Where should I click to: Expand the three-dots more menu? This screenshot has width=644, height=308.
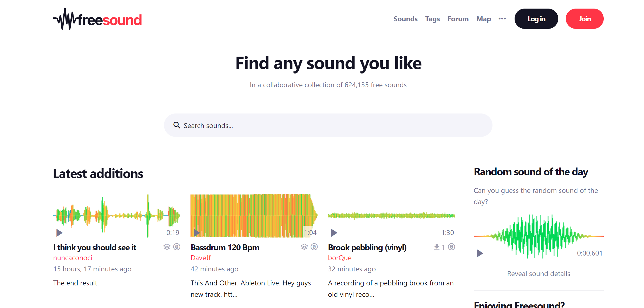pos(502,19)
